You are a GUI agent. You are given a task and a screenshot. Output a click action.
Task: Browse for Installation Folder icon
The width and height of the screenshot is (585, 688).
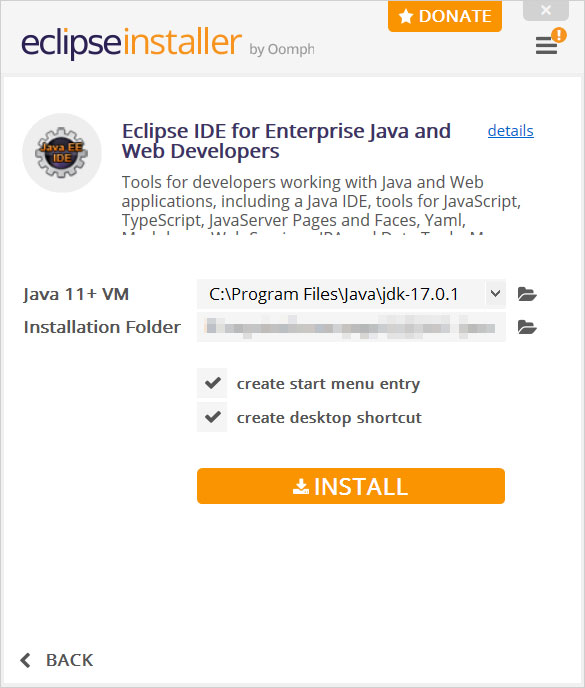[527, 327]
